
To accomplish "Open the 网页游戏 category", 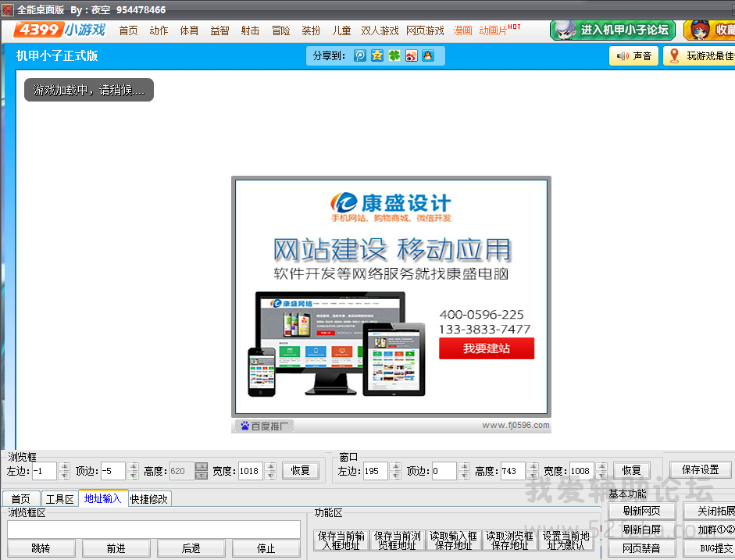I will [425, 31].
